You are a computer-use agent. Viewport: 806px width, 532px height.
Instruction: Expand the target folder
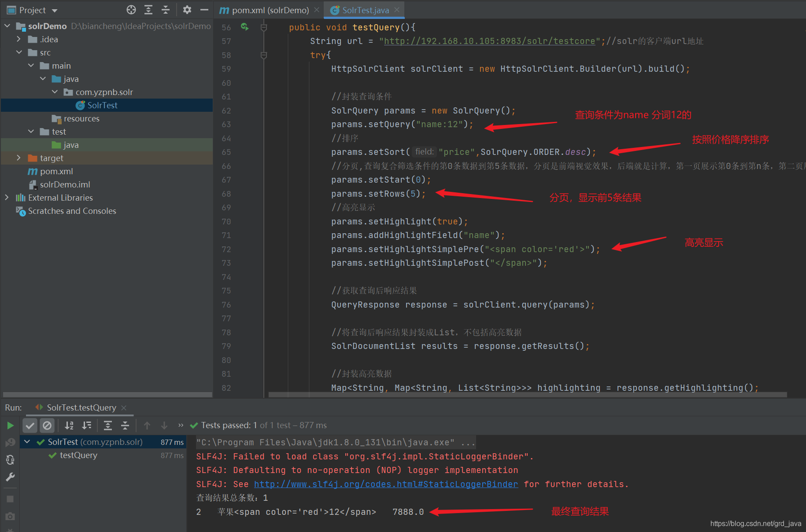click(x=18, y=158)
